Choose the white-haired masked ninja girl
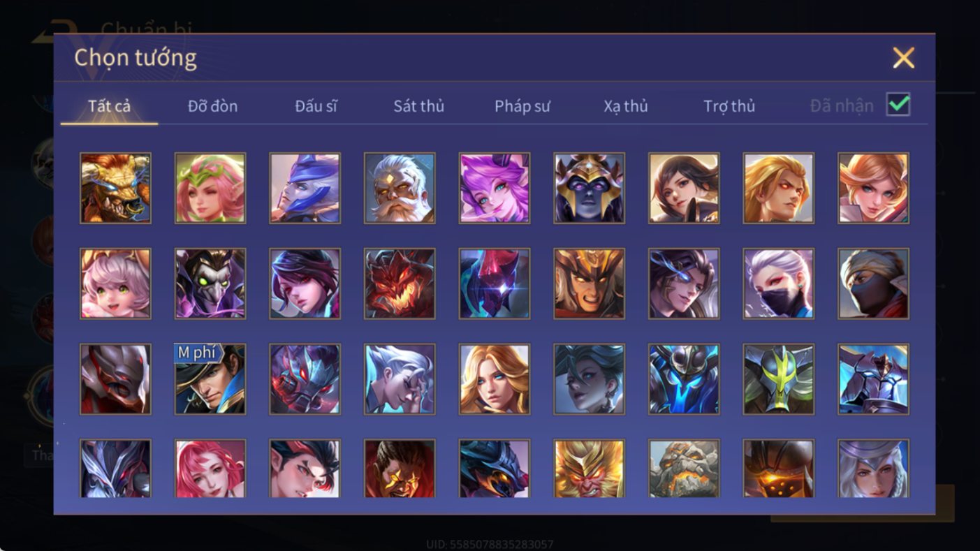The height and width of the screenshot is (551, 980). click(779, 284)
